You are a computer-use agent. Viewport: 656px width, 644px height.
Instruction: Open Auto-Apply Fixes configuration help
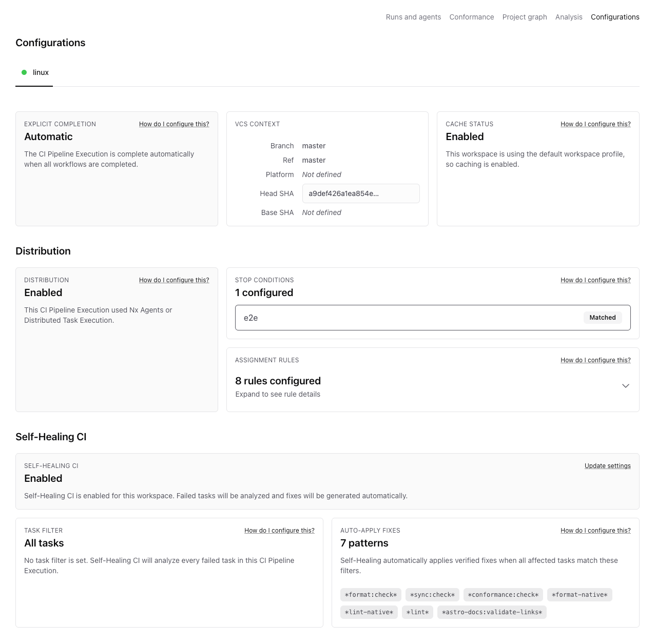[x=595, y=530]
